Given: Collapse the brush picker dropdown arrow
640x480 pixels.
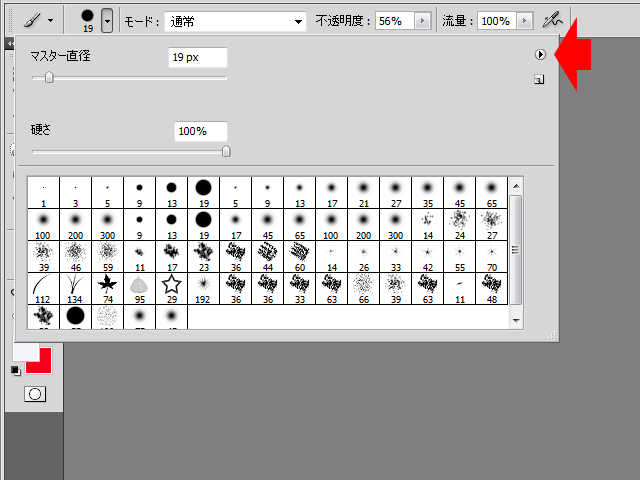Looking at the screenshot, I should pos(107,20).
